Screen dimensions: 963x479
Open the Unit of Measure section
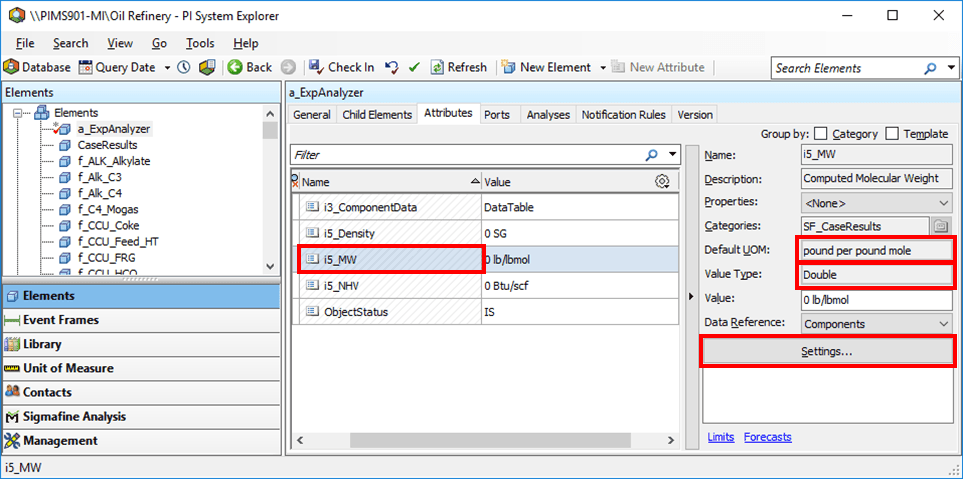click(x=141, y=368)
